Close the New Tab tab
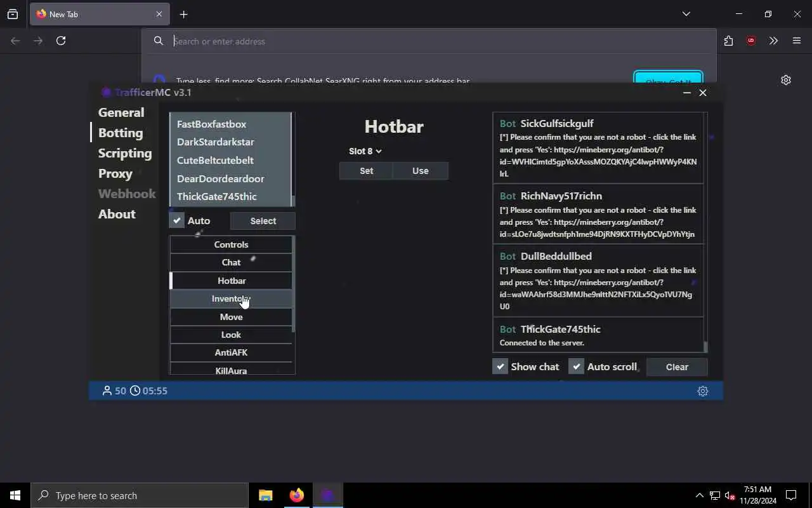 [x=159, y=14]
